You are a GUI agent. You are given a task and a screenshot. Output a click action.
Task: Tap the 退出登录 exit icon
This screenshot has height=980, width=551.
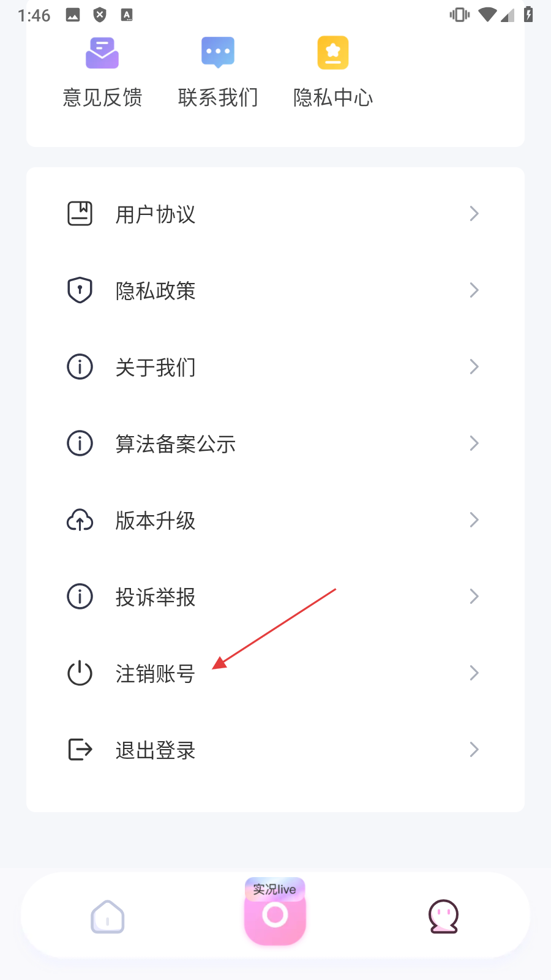click(x=80, y=750)
